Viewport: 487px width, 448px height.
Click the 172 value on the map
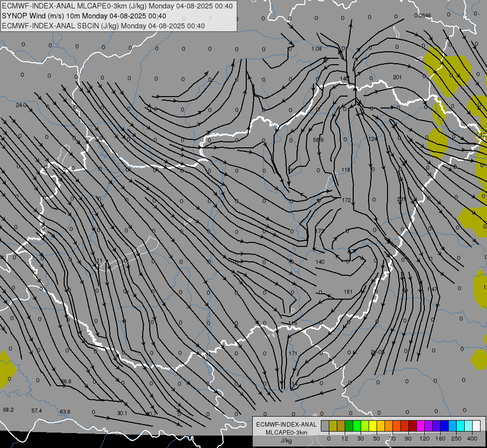(346, 200)
